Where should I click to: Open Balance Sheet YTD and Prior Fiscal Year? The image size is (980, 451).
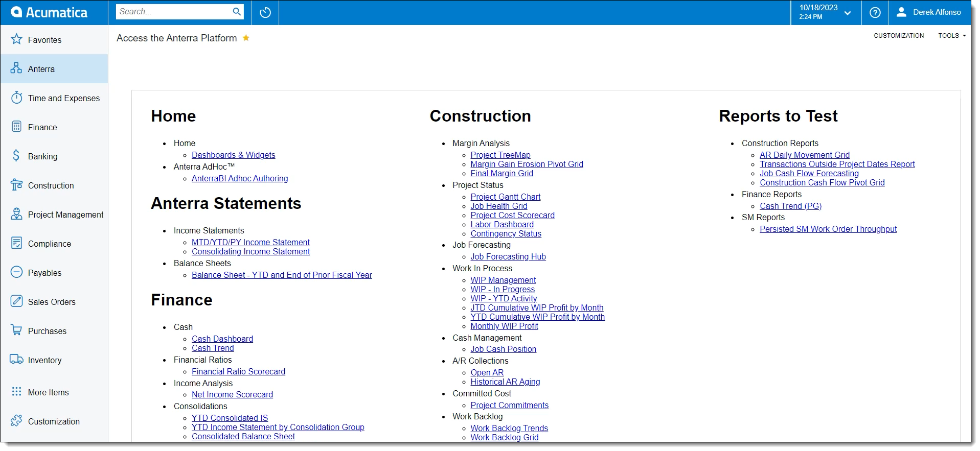pos(282,275)
